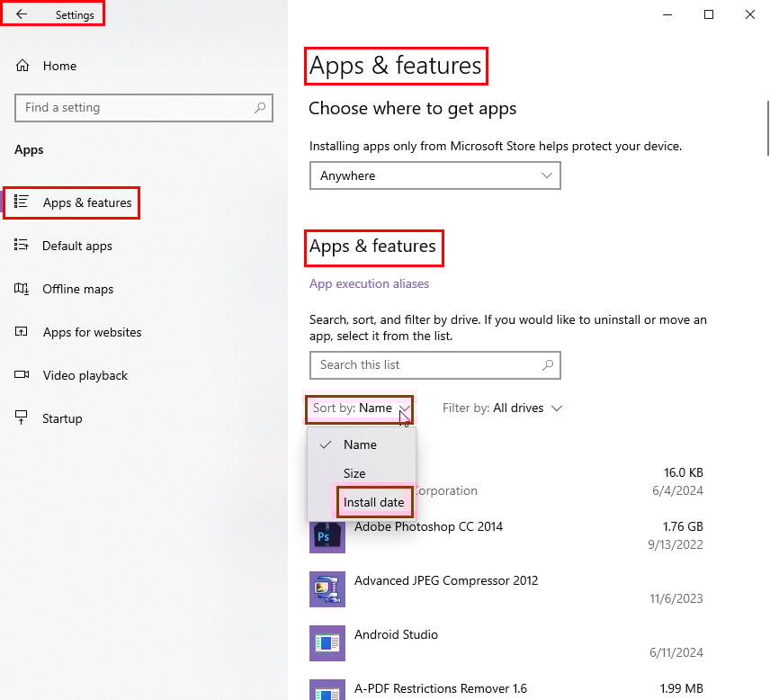This screenshot has height=700, width=770.
Task: Click inside the Search this list field
Action: click(x=435, y=365)
